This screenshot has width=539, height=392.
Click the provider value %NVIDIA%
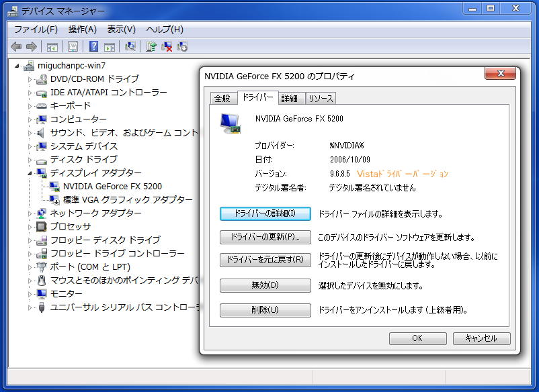[346, 146]
